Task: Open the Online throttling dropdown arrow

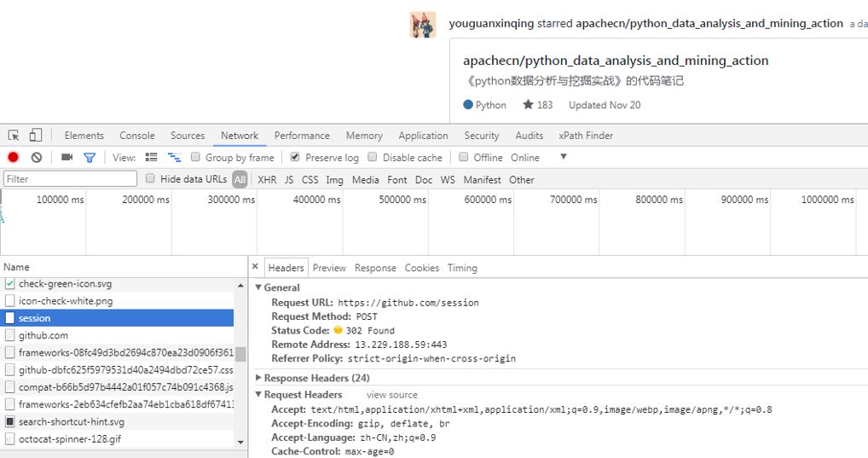Action: (564, 157)
